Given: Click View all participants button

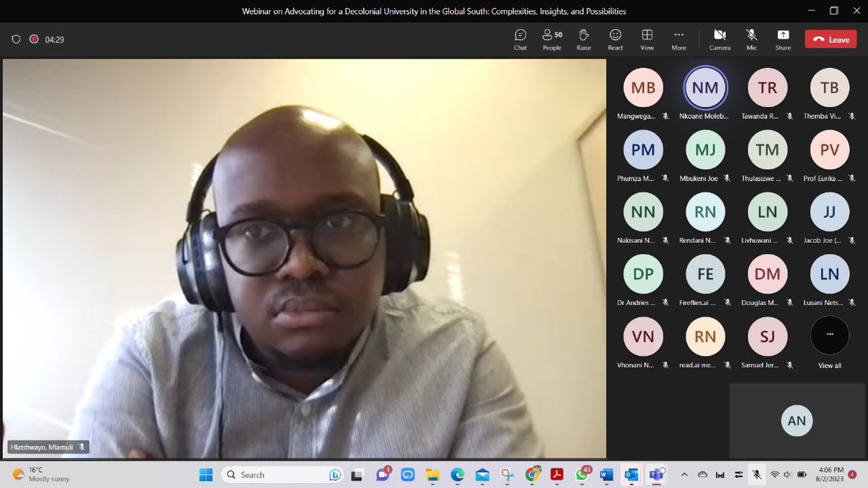Looking at the screenshot, I should tap(830, 336).
